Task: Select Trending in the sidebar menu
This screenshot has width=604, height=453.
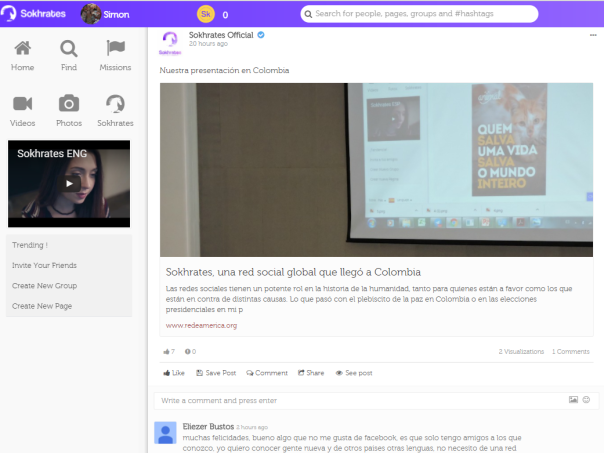Action: click(x=30, y=245)
